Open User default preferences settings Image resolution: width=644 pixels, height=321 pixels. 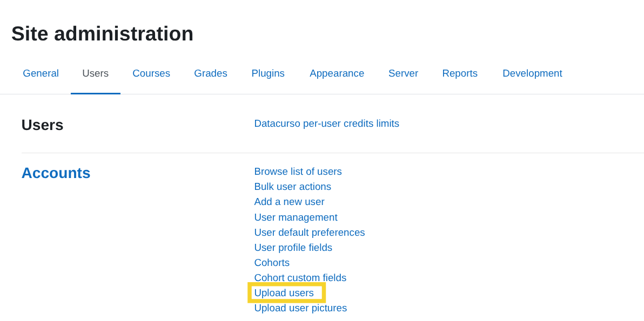pos(310,233)
